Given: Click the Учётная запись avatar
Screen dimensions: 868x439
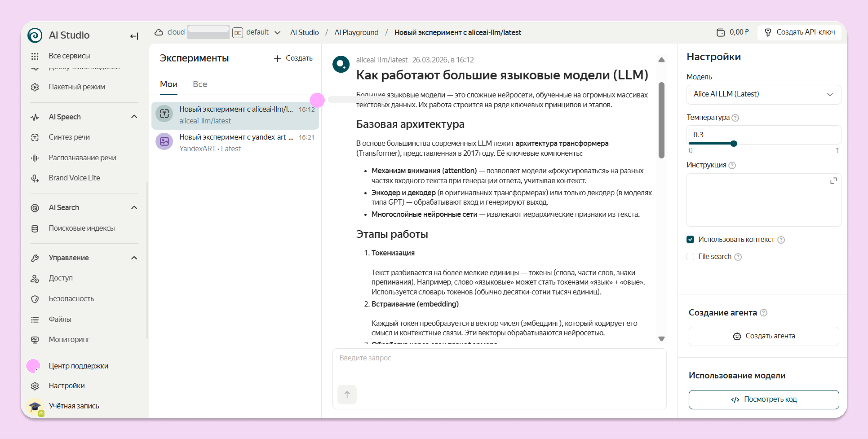Looking at the screenshot, I should (35, 406).
